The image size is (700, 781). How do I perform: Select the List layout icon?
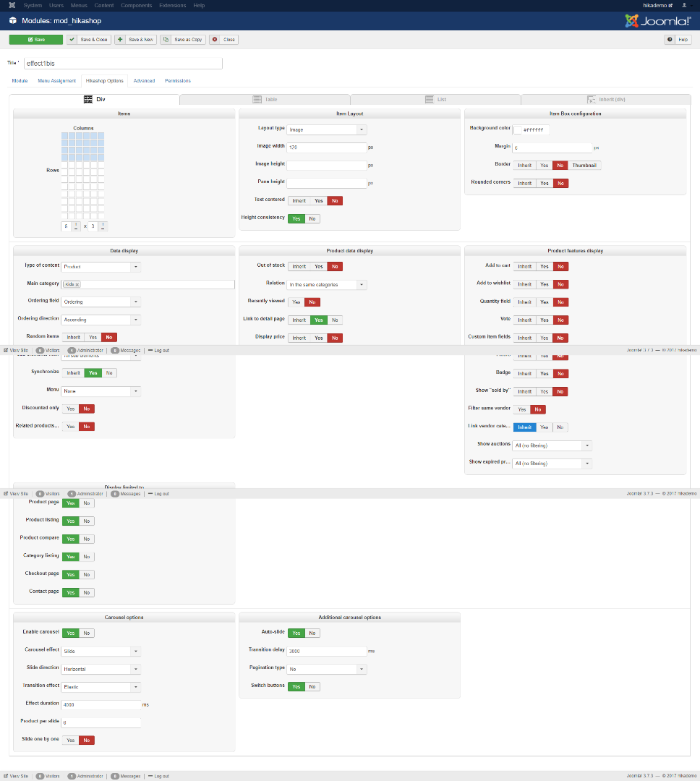pyautogui.click(x=429, y=99)
